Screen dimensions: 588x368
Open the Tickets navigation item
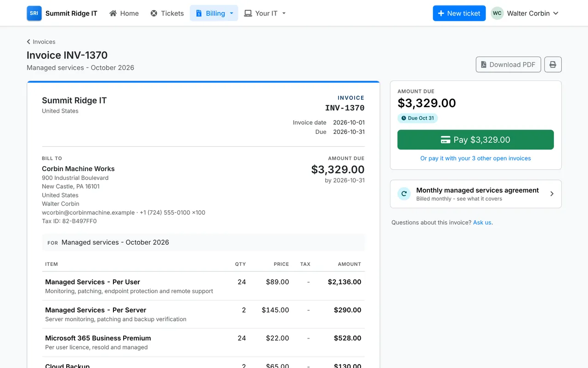[167, 13]
